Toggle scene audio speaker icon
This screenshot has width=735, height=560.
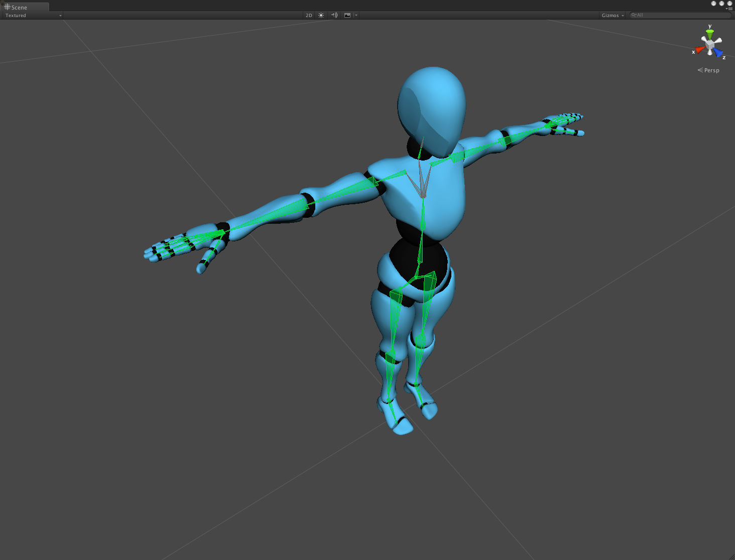334,16
